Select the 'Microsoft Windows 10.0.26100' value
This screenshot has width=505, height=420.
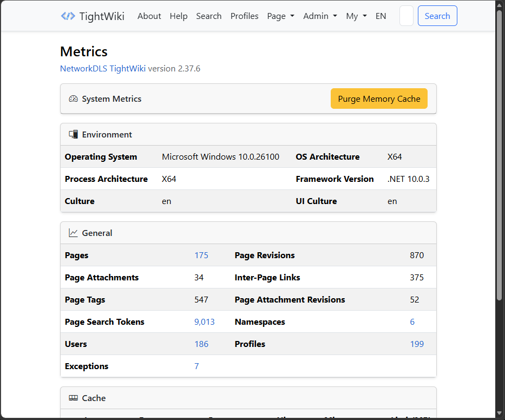pos(221,157)
